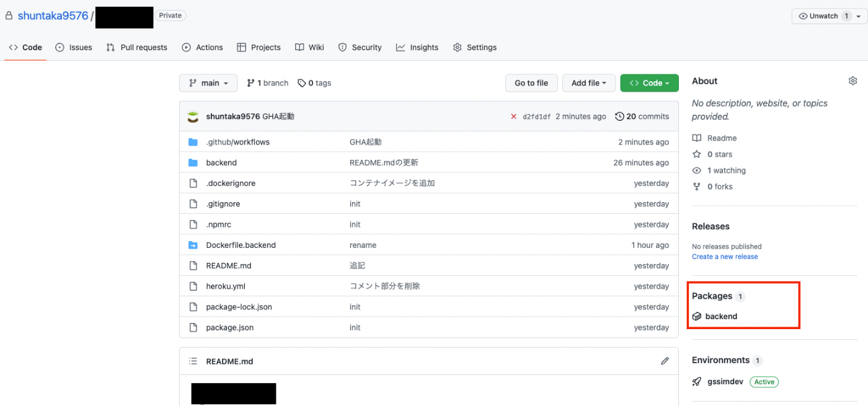Open the README.mdの更新 commit message
This screenshot has height=406, width=868.
tap(384, 162)
